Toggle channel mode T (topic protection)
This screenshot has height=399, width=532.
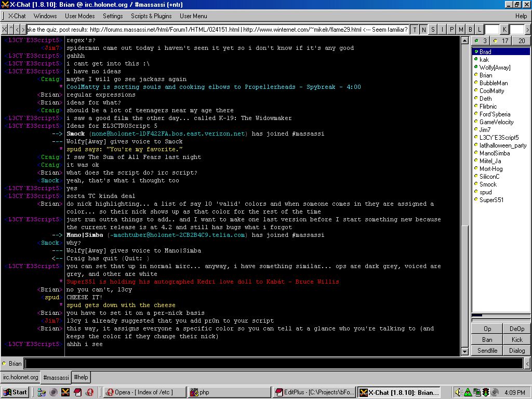pos(415,30)
